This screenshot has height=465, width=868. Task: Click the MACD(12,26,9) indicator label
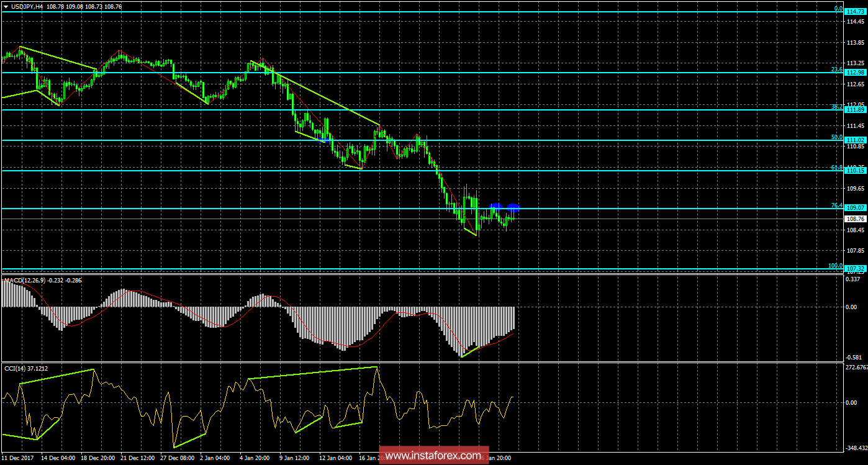26,281
